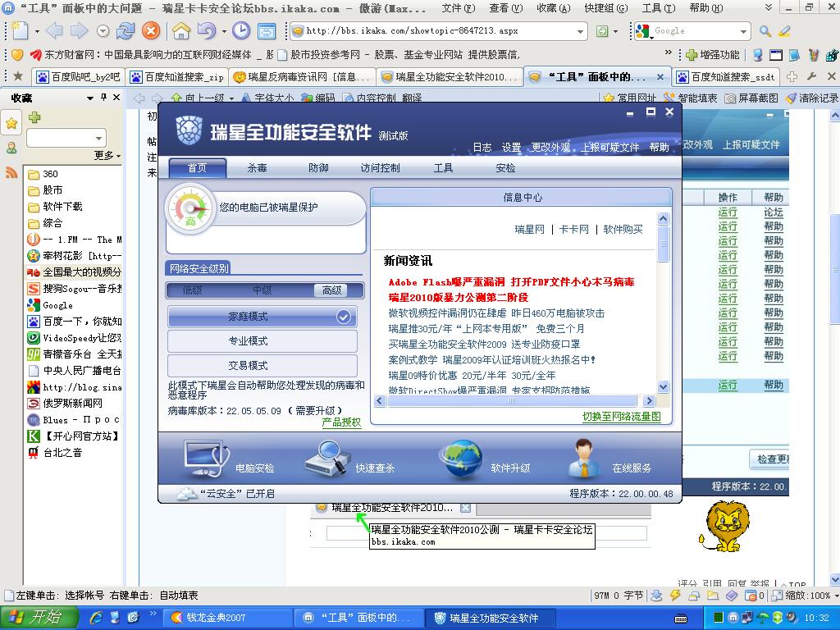
Task: Click the Rising lion shield logo
Action: (x=189, y=130)
